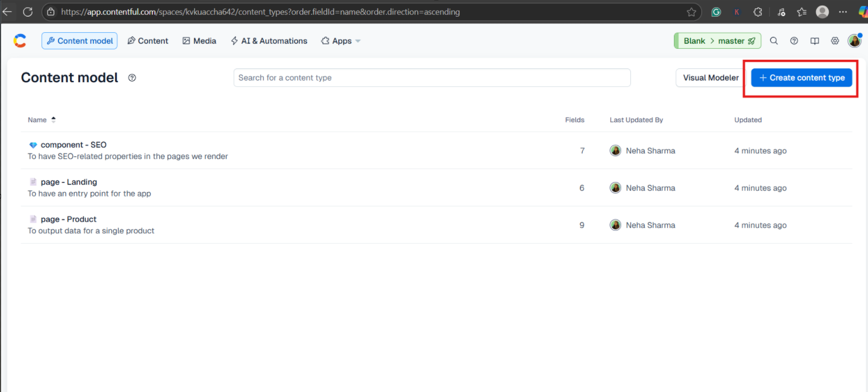Image resolution: width=868 pixels, height=392 pixels.
Task: Click fields count 7 in SEO row
Action: click(582, 151)
